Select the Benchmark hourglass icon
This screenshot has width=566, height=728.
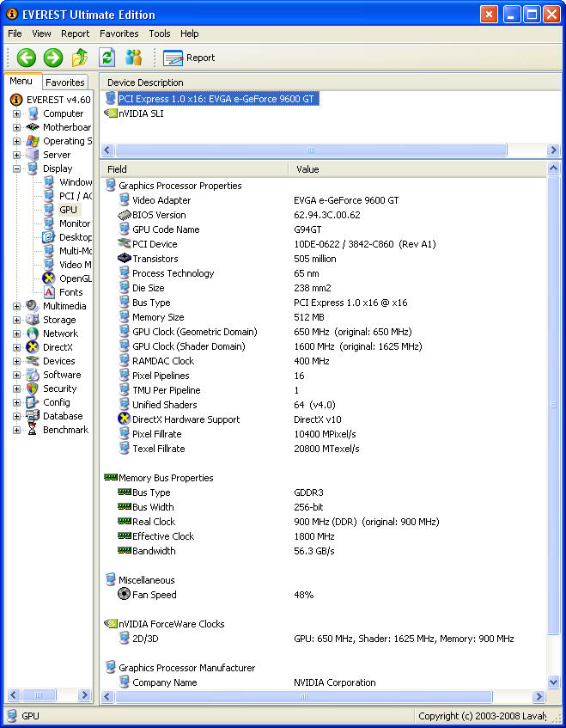point(33,430)
